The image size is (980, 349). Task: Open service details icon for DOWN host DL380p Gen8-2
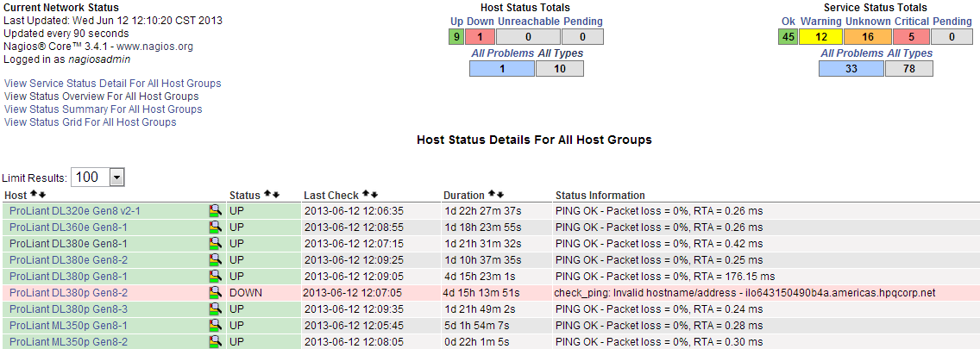point(216,291)
